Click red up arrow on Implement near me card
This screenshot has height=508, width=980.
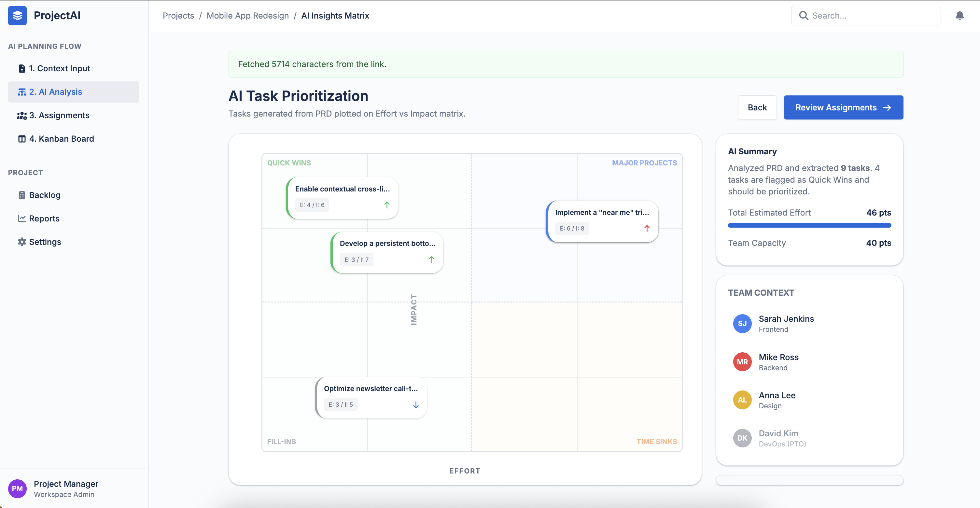click(x=647, y=229)
